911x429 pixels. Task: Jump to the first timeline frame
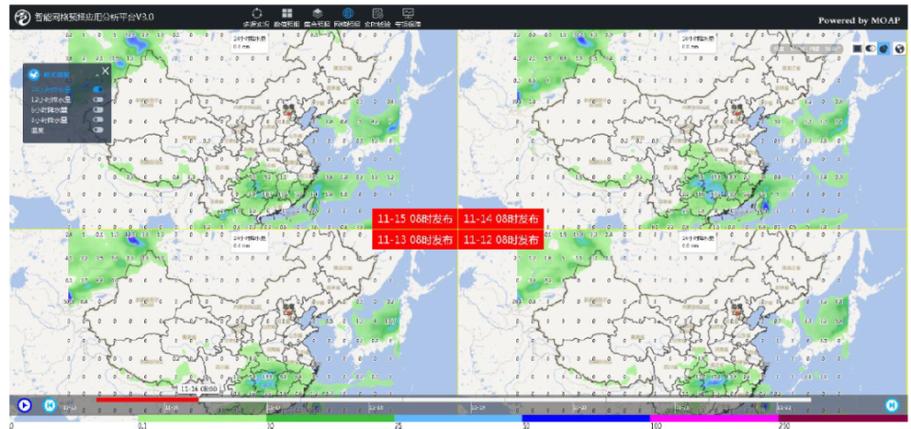pyautogui.click(x=51, y=405)
